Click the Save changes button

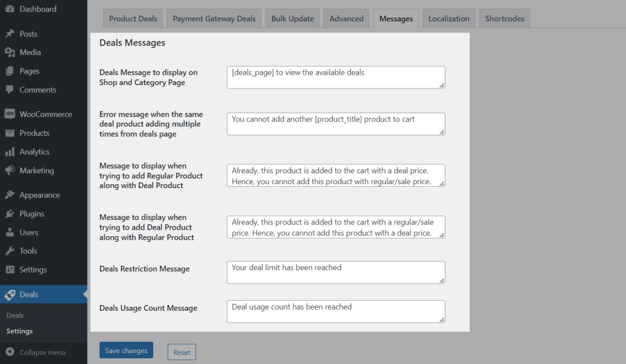(126, 351)
